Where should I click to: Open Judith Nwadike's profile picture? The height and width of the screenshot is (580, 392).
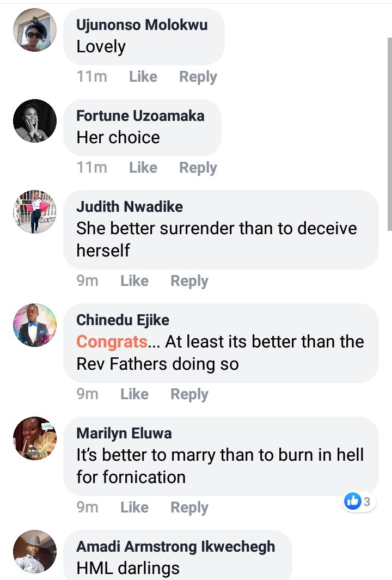click(35, 212)
